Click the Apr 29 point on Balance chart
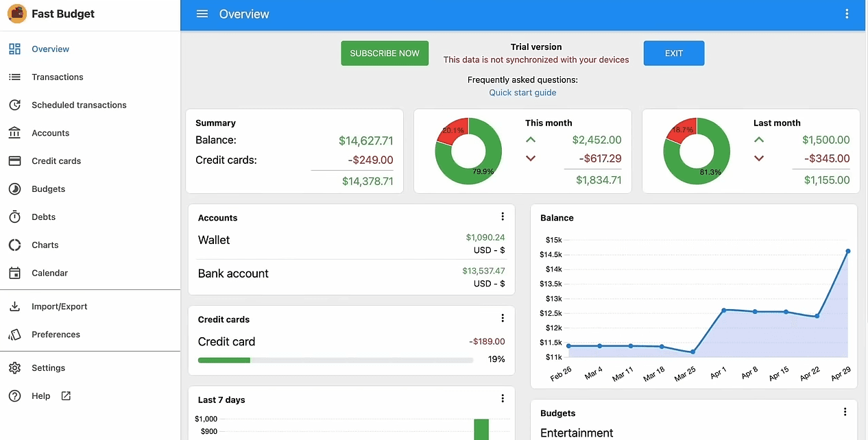 point(848,252)
